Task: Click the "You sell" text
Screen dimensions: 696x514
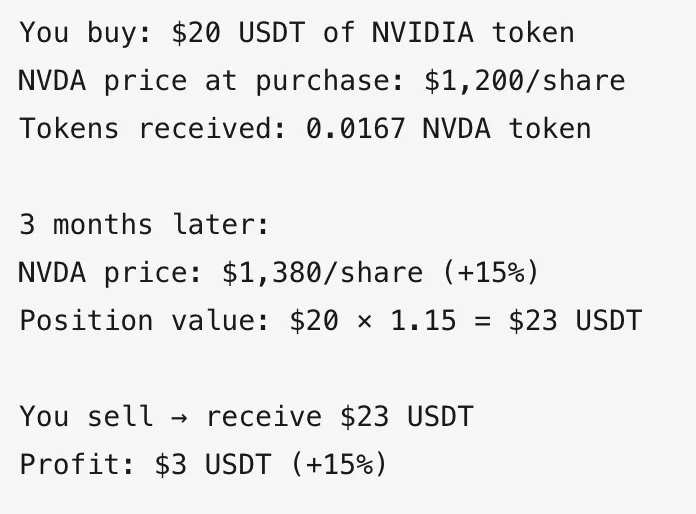Action: point(86,416)
